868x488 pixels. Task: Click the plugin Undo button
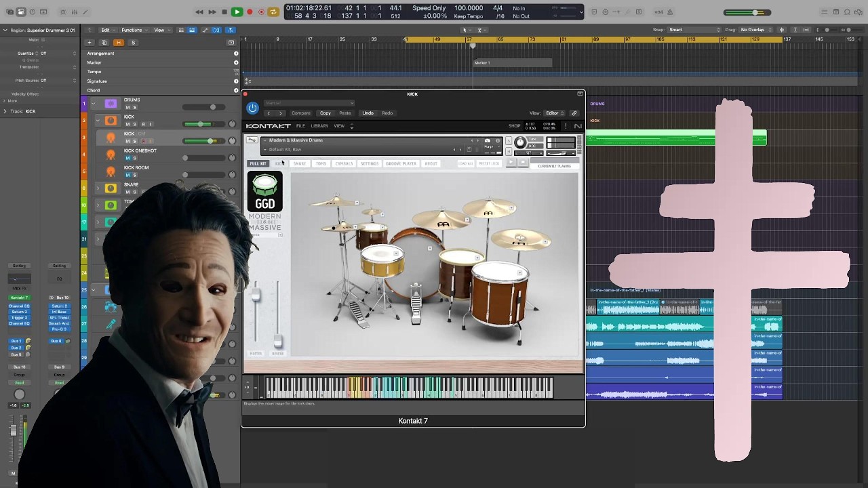click(x=368, y=113)
